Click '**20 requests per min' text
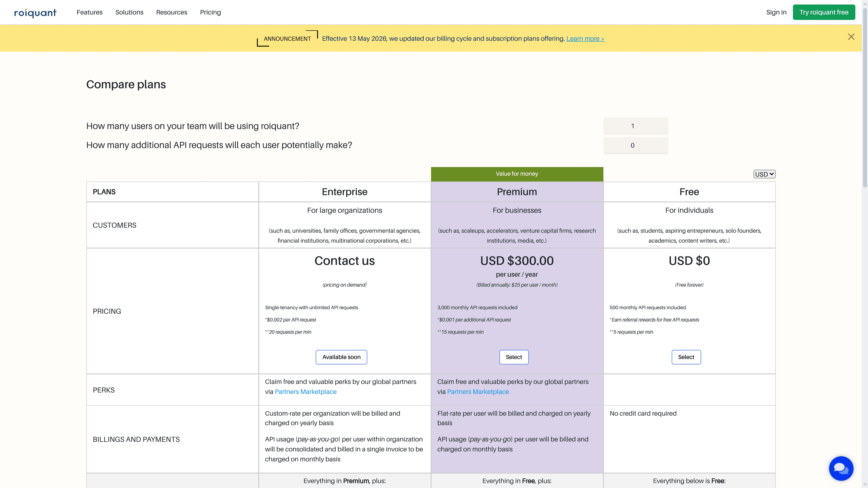This screenshot has height=488, width=868. 288,332
